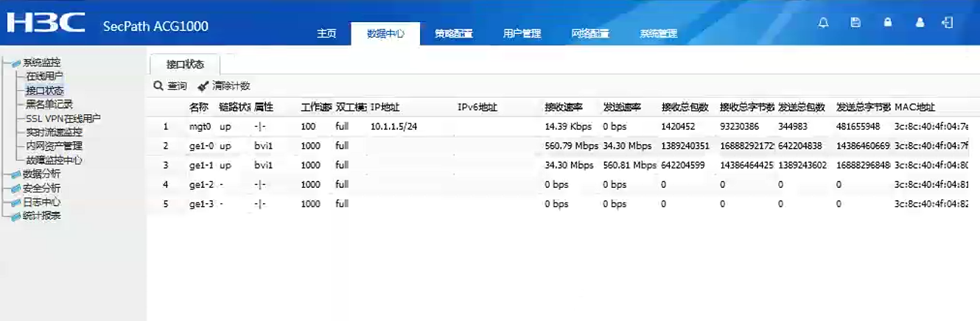Open 在线用户 in the sidebar
This screenshot has width=980, height=321.
pyautogui.click(x=44, y=77)
